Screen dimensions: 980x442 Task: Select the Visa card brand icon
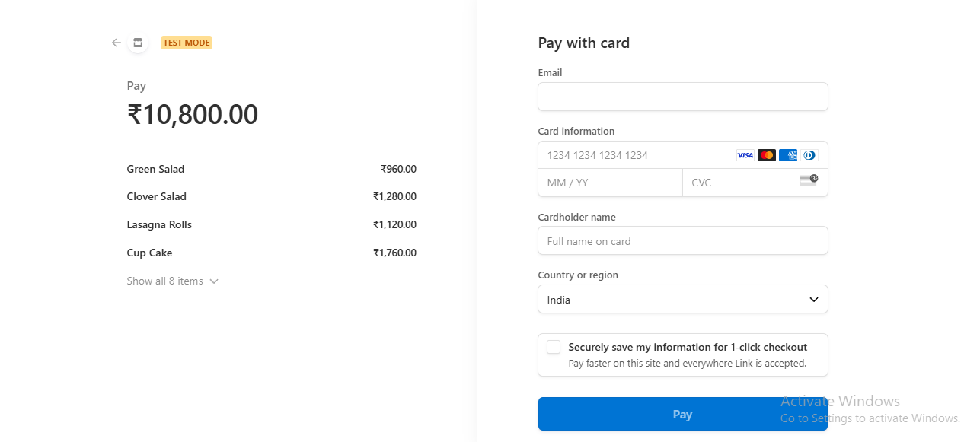(x=745, y=154)
